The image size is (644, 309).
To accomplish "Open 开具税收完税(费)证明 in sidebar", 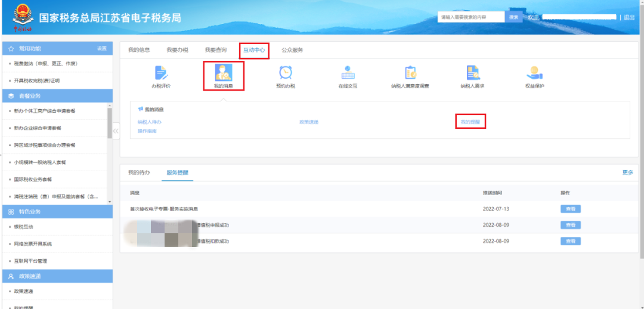I will coord(37,81).
